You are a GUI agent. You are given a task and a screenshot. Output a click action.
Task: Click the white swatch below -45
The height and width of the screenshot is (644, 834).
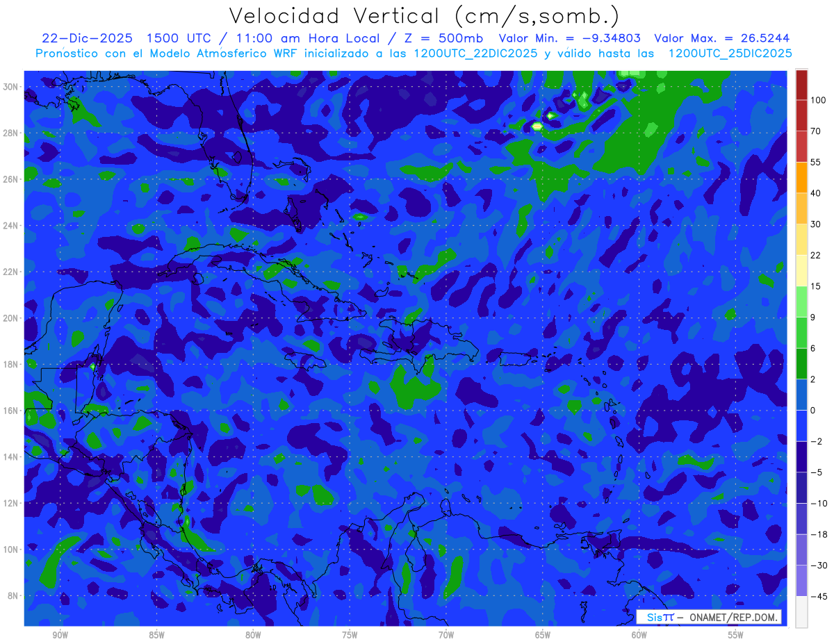pos(801,612)
